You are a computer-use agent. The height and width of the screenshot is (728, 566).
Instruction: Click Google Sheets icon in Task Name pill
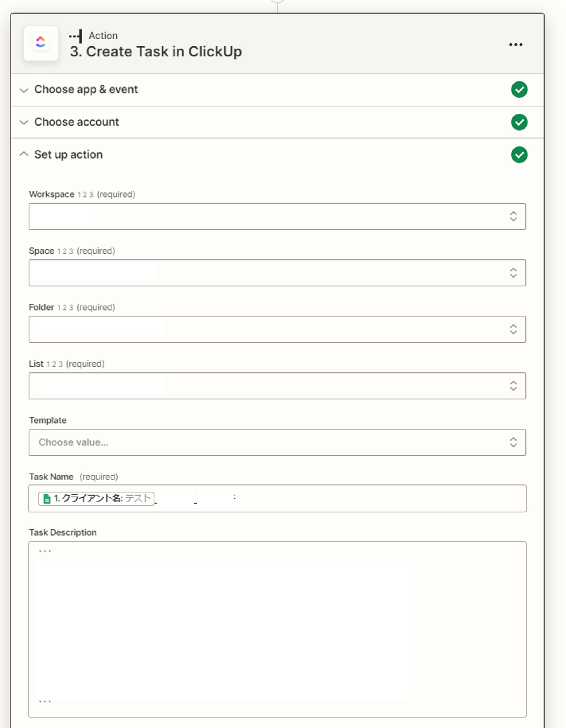coord(47,499)
